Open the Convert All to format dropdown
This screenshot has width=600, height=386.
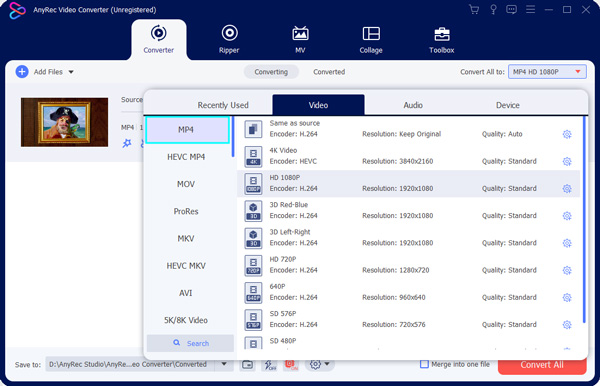tap(547, 72)
